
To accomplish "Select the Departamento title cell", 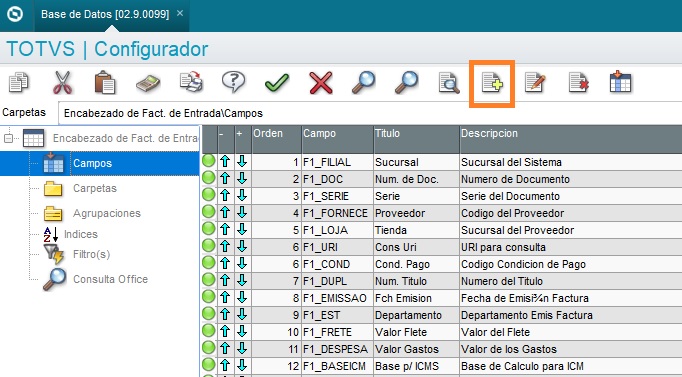I will [x=416, y=315].
